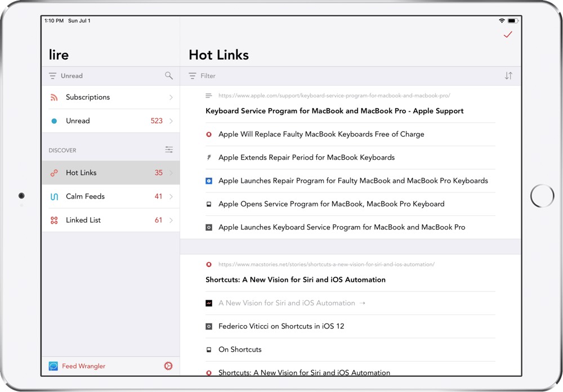
Task: Open the Subscriptions list
Action: click(111, 97)
